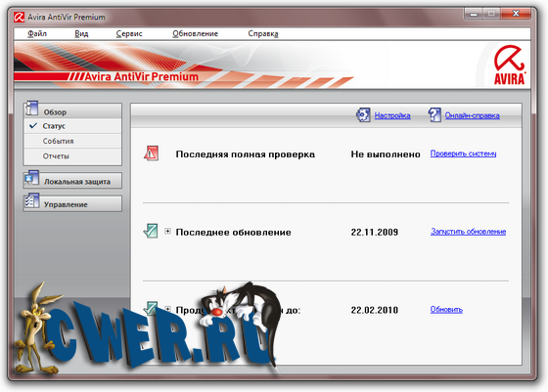Viewport: 548px width, 392px height.
Task: Open the Сервис menu
Action: (x=129, y=34)
